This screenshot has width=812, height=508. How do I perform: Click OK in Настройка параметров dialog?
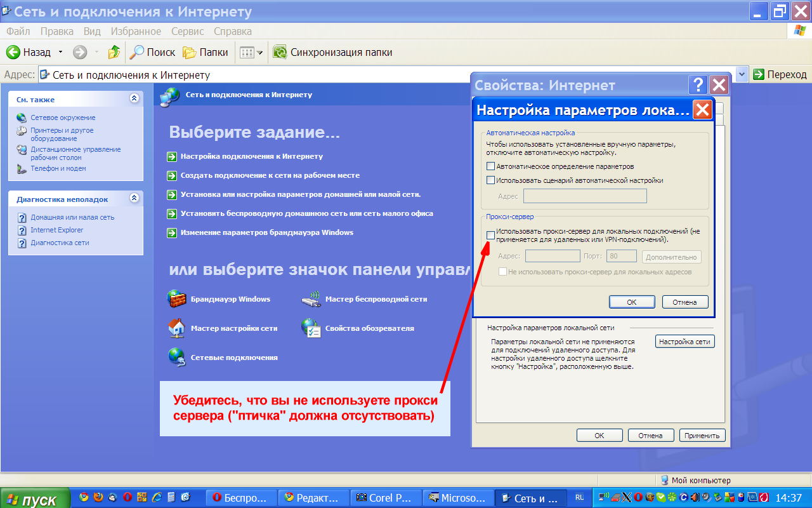tap(631, 302)
